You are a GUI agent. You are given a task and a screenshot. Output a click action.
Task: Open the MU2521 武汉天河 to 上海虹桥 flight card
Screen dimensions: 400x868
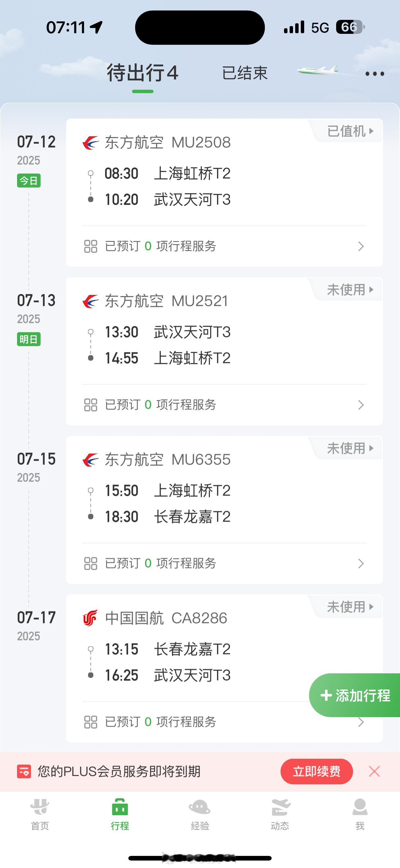pyautogui.click(x=224, y=351)
